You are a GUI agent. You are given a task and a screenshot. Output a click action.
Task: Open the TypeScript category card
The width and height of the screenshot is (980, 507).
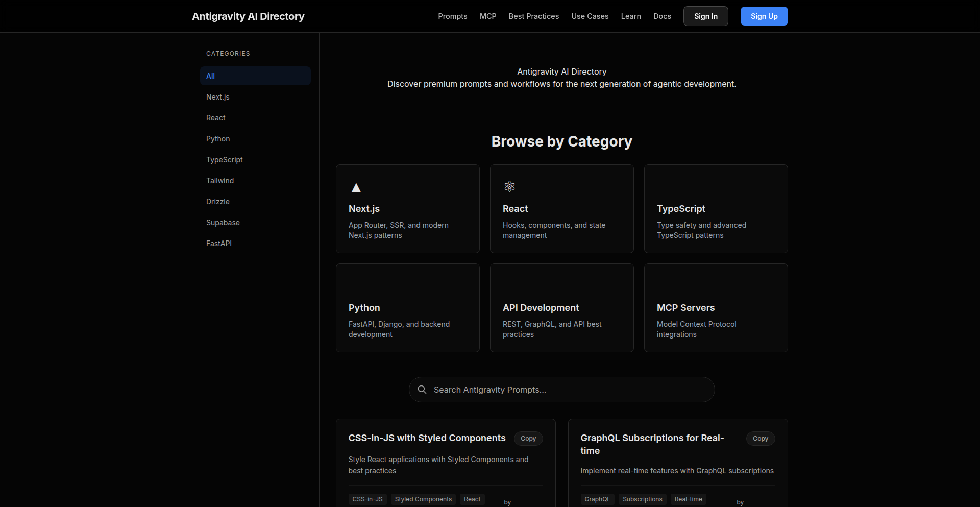pos(716,209)
